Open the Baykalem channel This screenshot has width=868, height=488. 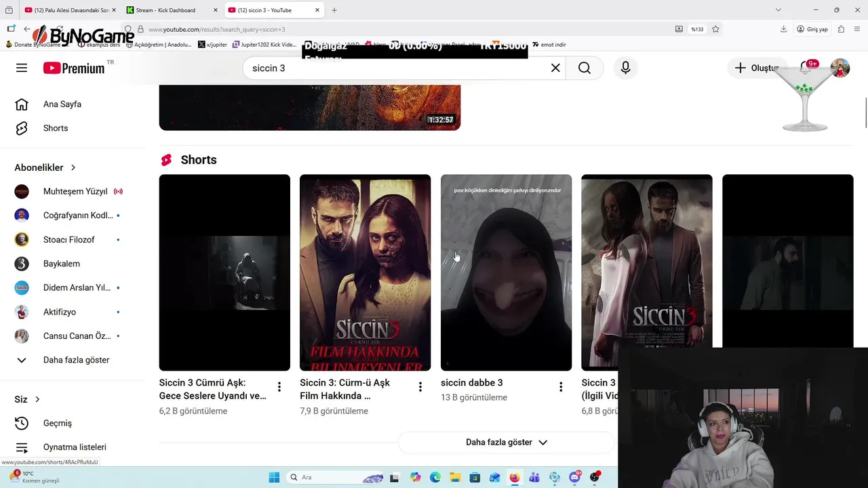point(62,264)
